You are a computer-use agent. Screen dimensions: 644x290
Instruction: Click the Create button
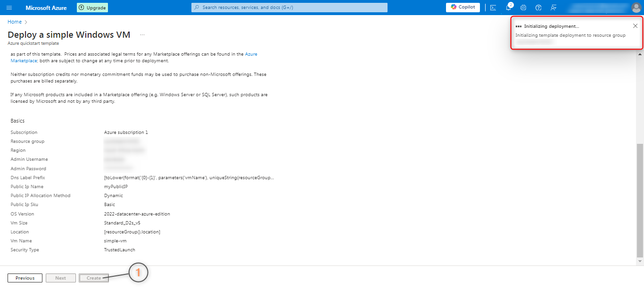(x=94, y=278)
